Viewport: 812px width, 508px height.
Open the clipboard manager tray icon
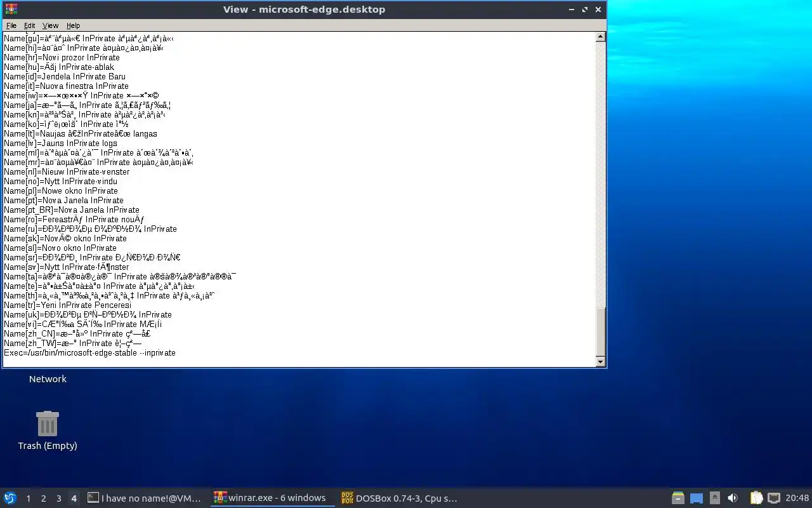click(x=756, y=498)
